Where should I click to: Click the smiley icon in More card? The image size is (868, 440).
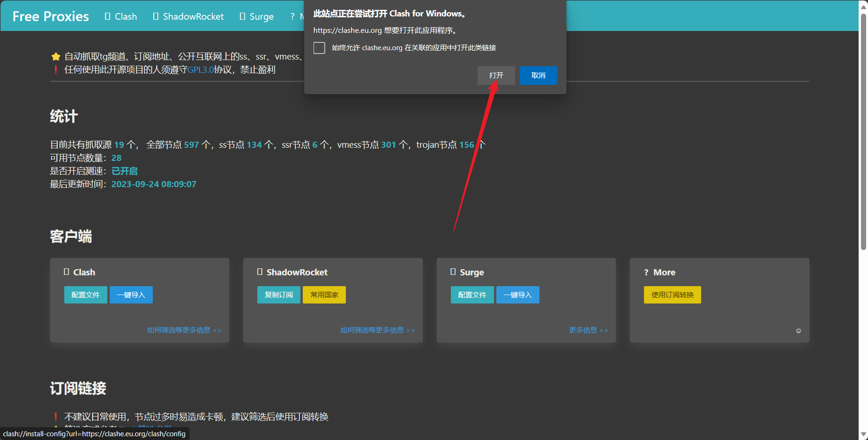click(x=798, y=331)
